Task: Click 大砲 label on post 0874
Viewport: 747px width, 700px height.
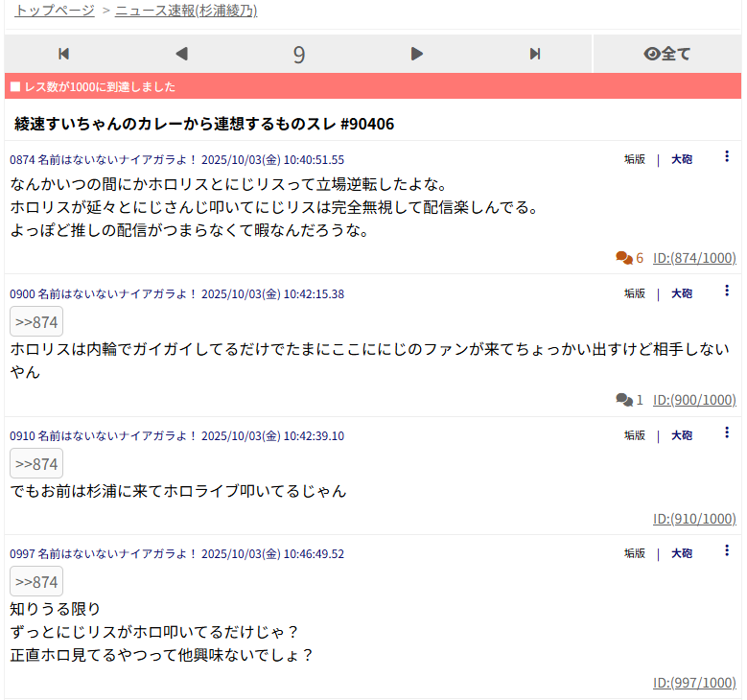Action: click(681, 159)
